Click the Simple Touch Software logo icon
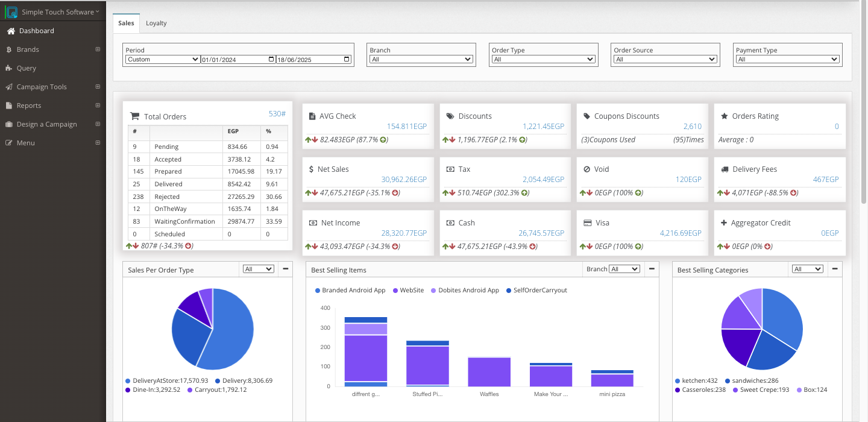 point(11,11)
